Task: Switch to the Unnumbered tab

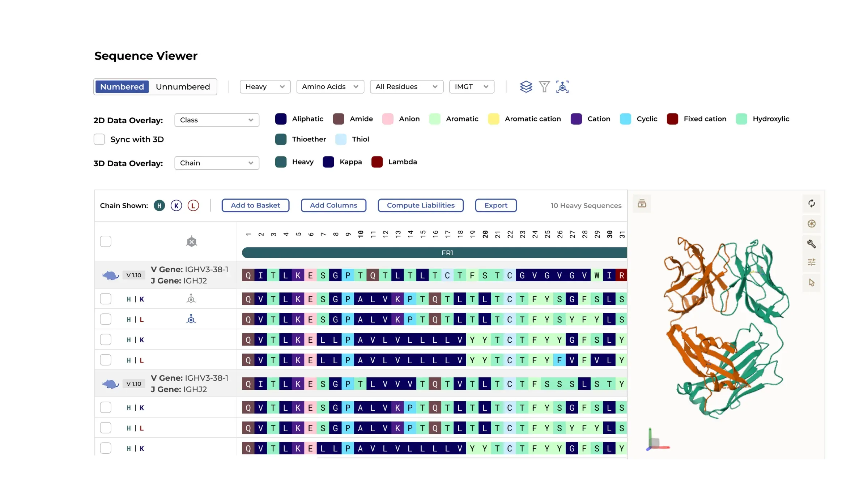Action: 183,87
